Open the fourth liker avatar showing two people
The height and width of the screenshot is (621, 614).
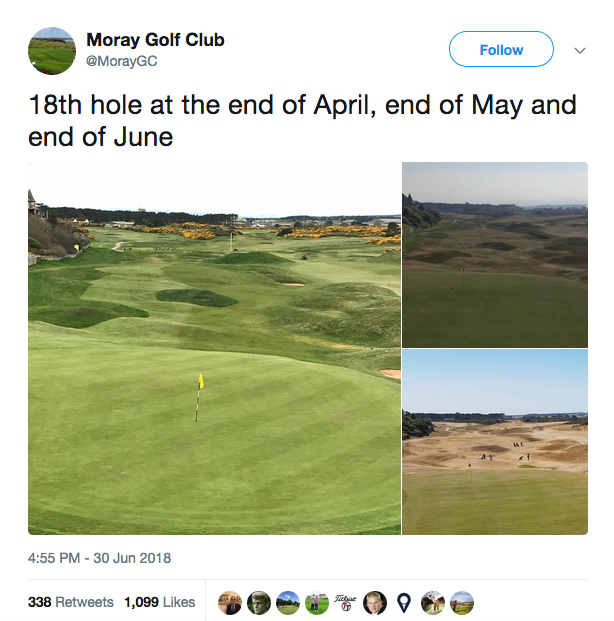(317, 603)
